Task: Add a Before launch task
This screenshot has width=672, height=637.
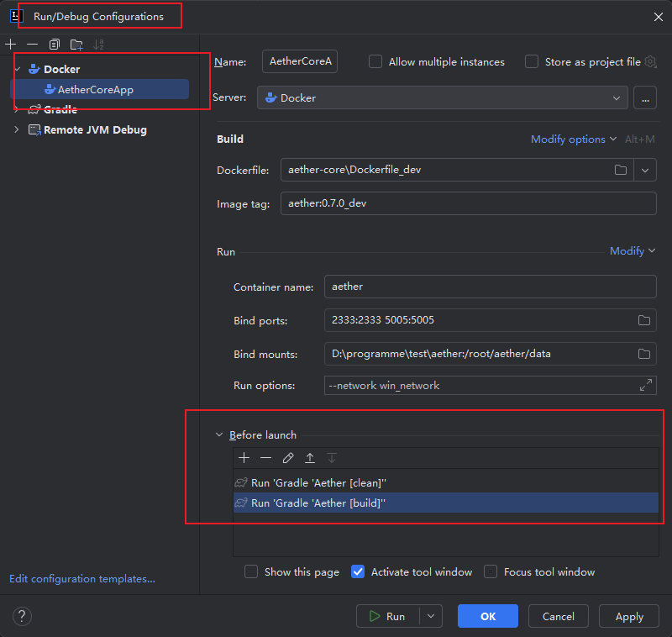Action: click(244, 458)
